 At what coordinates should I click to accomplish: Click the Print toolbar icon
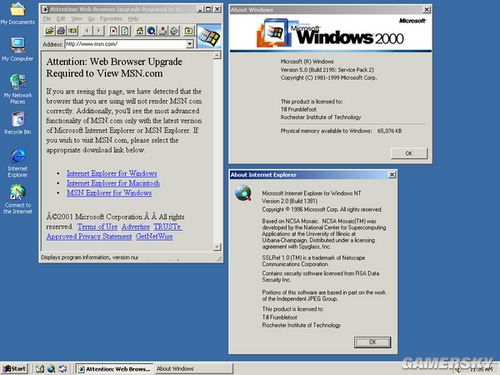[x=61, y=31]
